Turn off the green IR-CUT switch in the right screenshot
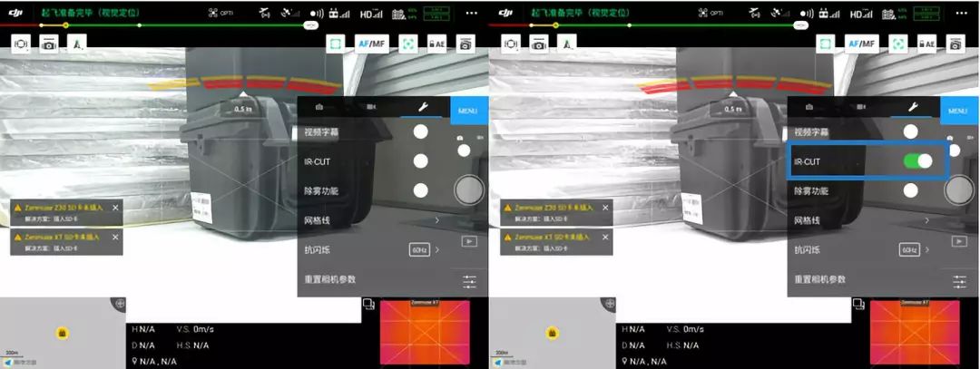The image size is (980, 369). coord(918,161)
